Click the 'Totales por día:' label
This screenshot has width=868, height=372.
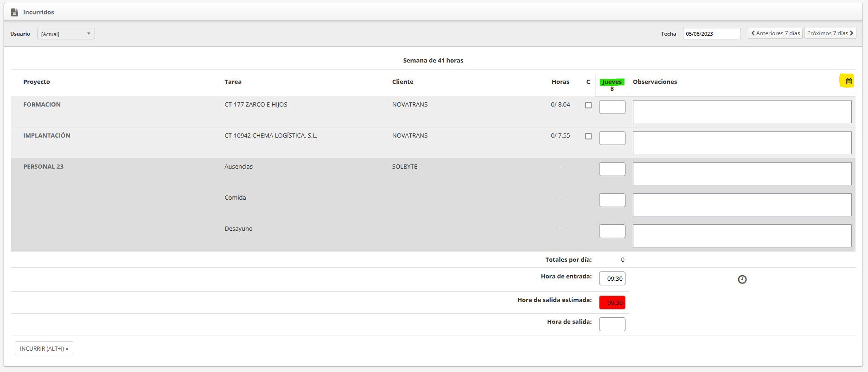(568, 259)
